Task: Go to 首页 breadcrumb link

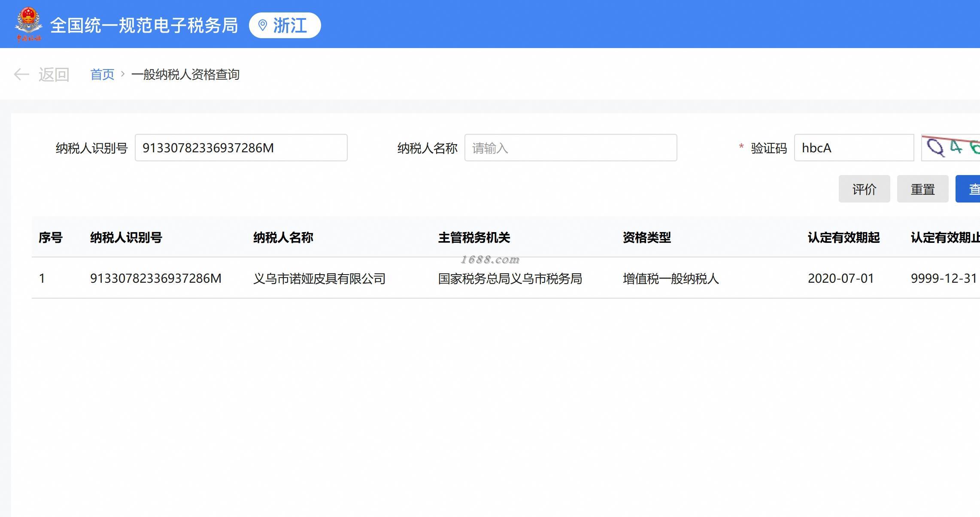Action: tap(102, 75)
